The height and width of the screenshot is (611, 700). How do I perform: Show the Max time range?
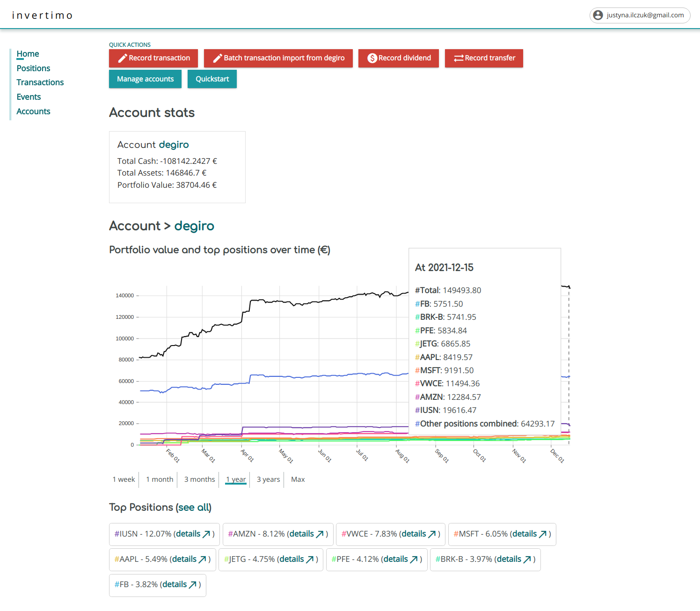(x=298, y=479)
